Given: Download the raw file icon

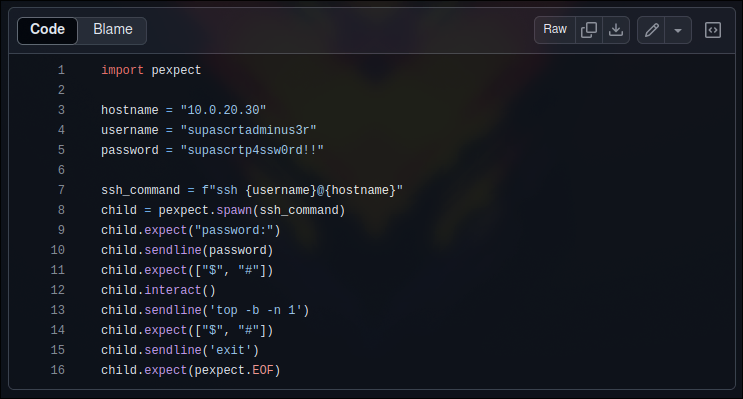Looking at the screenshot, I should [x=616, y=30].
